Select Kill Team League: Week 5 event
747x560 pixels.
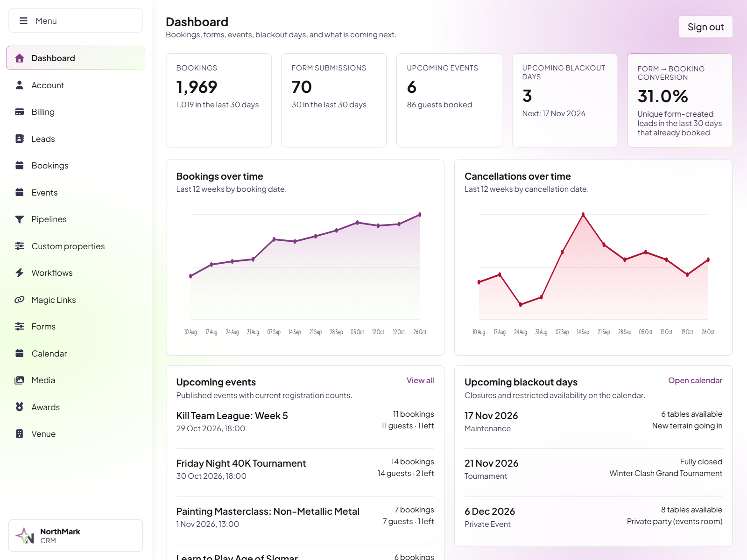305,421
